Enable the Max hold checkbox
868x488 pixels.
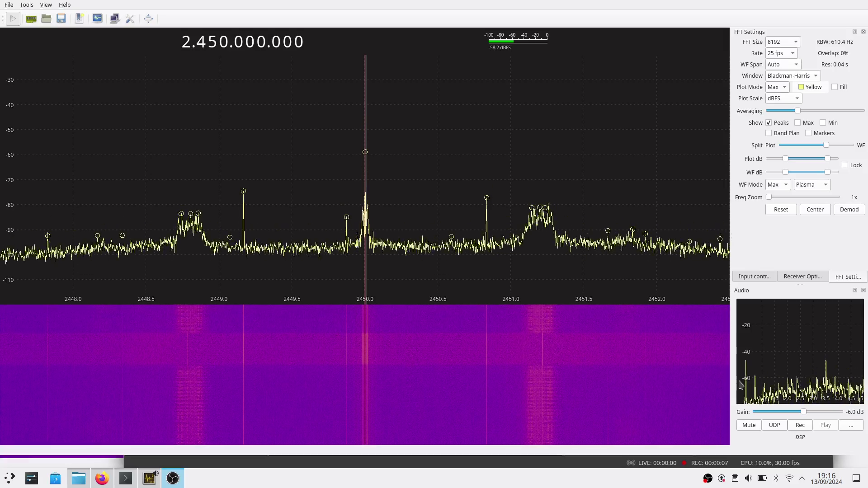pos(797,123)
